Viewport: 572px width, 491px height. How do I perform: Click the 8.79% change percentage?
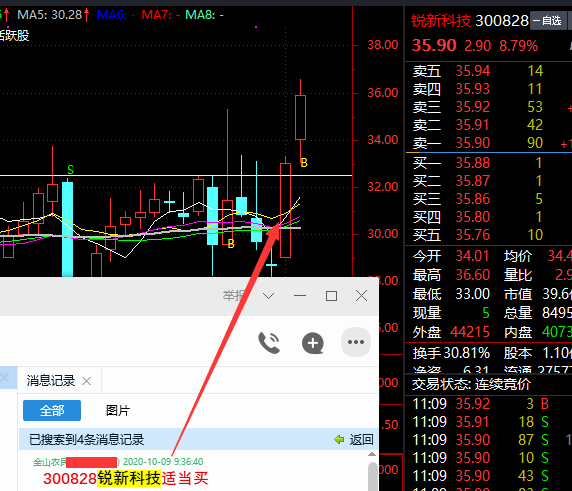coord(518,46)
